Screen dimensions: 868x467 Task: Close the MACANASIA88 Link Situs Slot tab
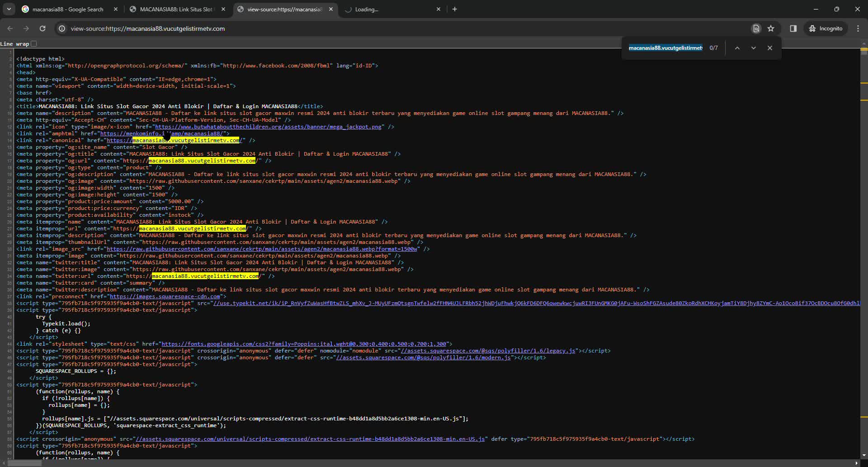(x=223, y=9)
